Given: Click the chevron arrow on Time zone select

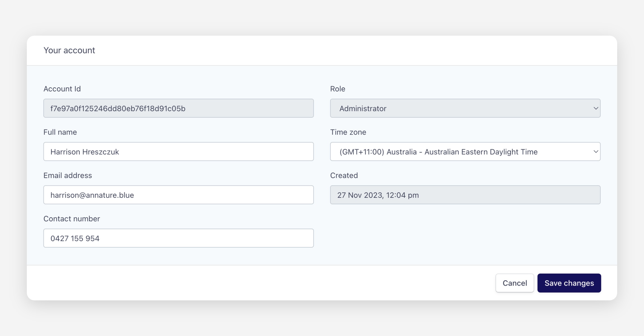Looking at the screenshot, I should click(x=596, y=152).
